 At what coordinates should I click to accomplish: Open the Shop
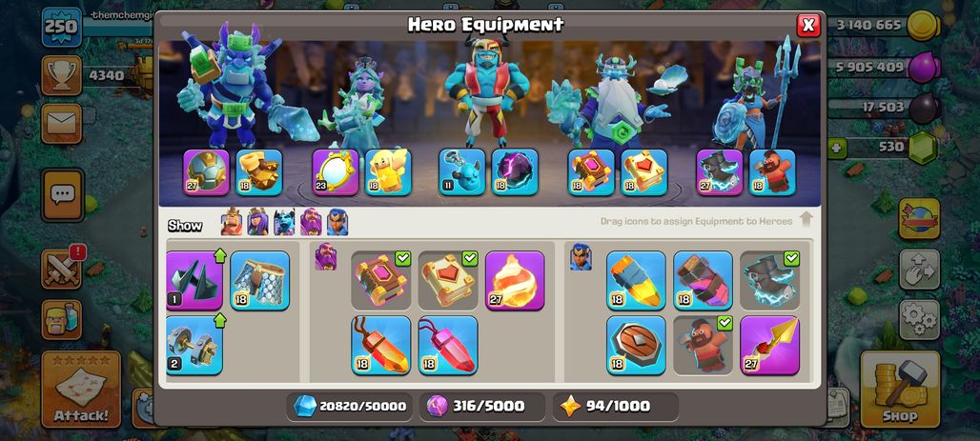point(900,389)
